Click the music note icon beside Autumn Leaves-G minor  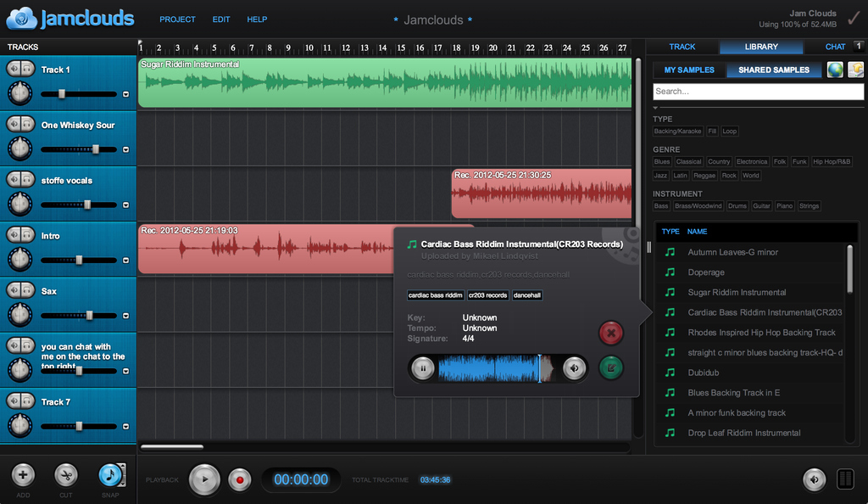670,252
